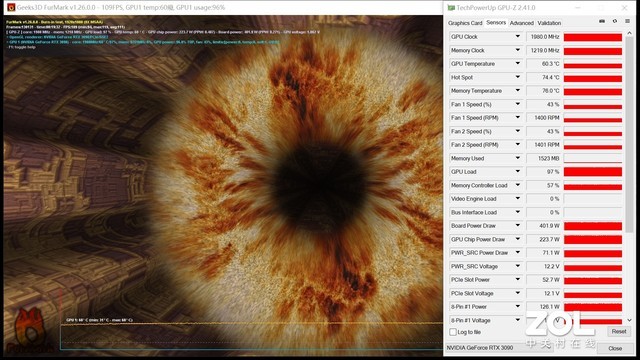Enable the Log to file checkbox

point(453,332)
